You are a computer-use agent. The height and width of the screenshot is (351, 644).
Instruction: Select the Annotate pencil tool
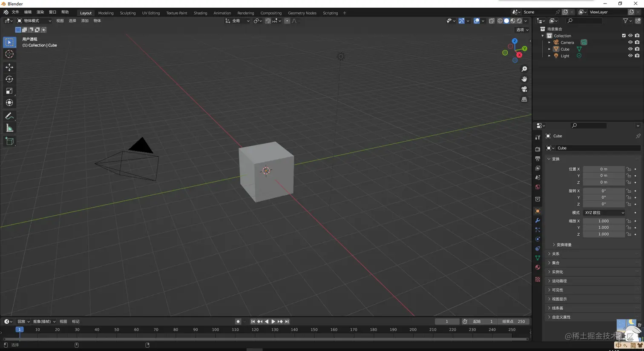click(9, 116)
